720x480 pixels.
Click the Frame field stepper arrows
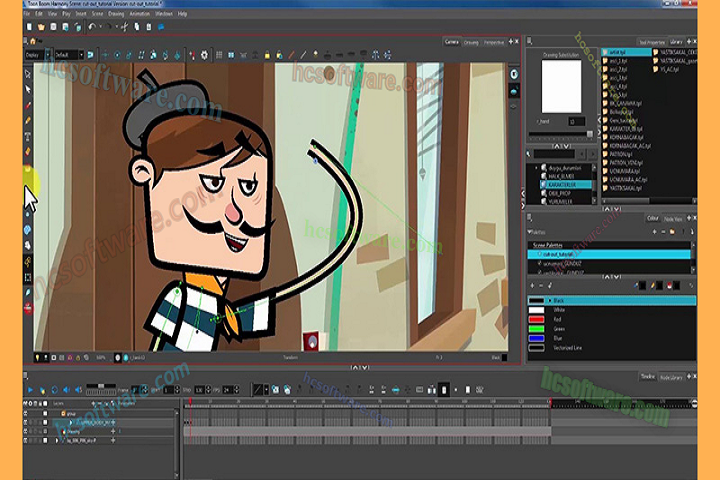[x=144, y=390]
